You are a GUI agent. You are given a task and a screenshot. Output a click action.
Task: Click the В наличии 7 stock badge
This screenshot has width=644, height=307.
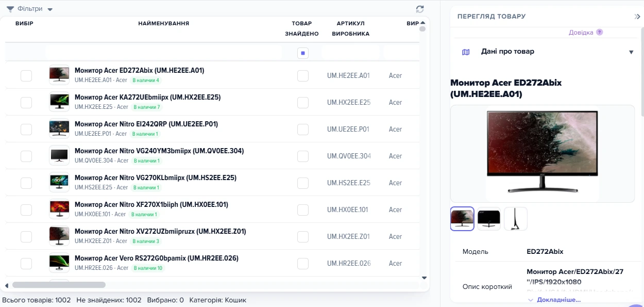click(x=146, y=107)
